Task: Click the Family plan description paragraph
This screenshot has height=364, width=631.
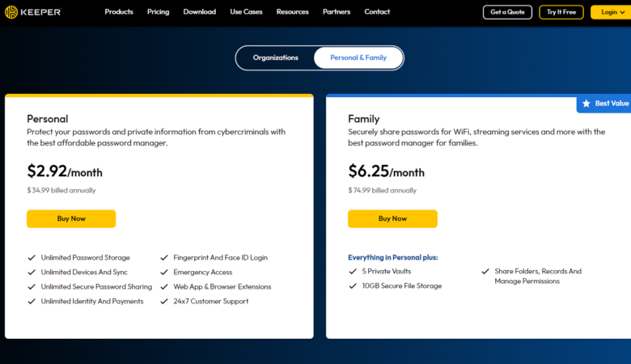Action: point(476,138)
